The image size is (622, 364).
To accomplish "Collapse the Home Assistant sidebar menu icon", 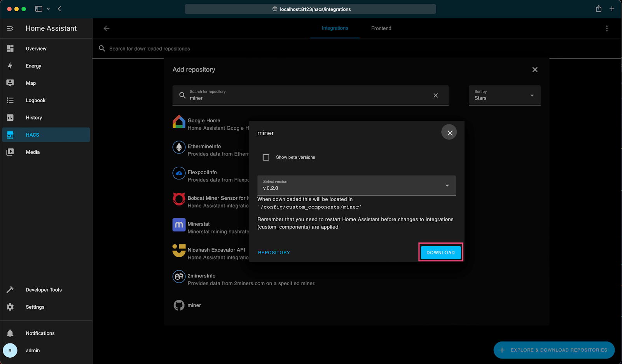I will pyautogui.click(x=10, y=28).
